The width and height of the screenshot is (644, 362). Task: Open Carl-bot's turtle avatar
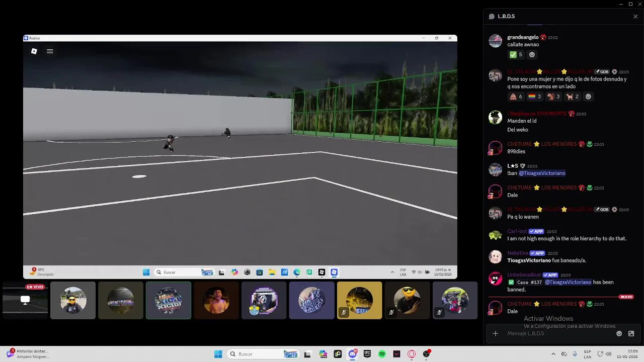click(496, 235)
